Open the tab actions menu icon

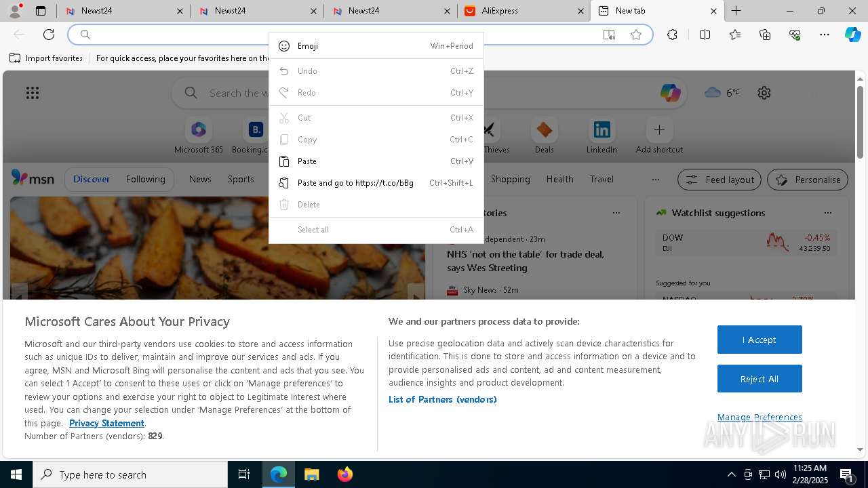tap(41, 11)
